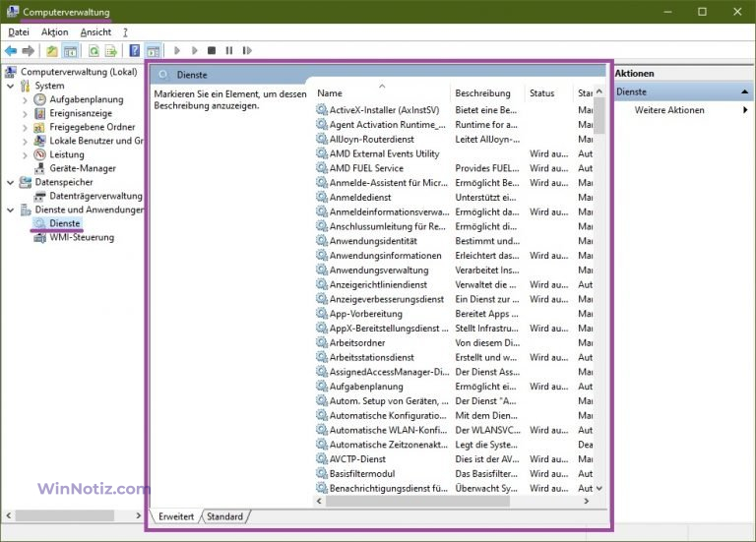Viewport: 756px width, 542px height.
Task: Click the Back arrow toolbar icon
Action: [11, 50]
